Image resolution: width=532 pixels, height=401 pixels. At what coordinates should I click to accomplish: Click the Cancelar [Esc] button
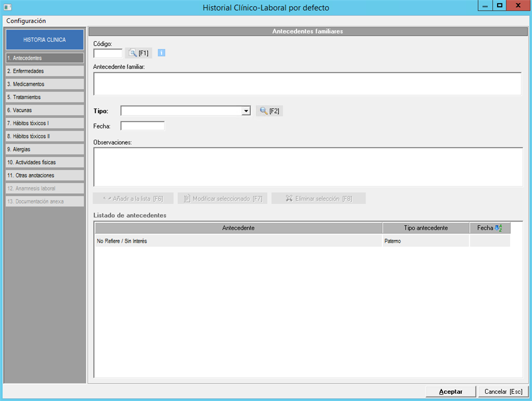[x=503, y=392]
